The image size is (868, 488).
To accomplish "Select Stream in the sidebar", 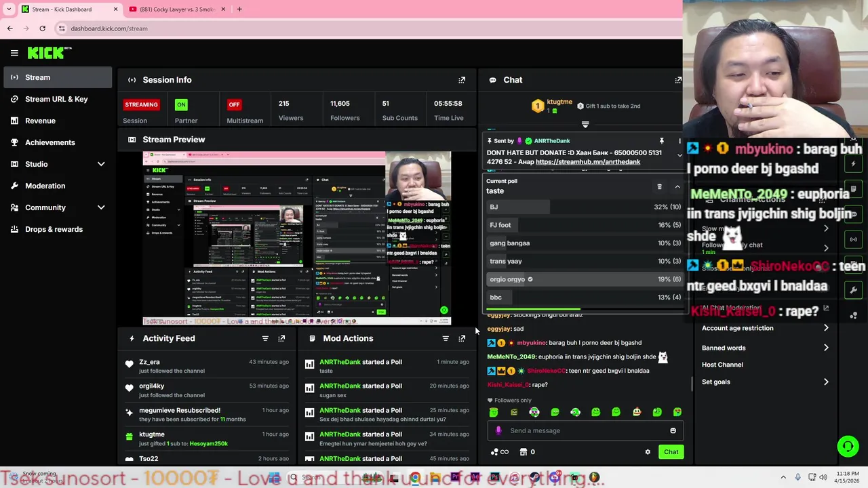I will pos(58,77).
